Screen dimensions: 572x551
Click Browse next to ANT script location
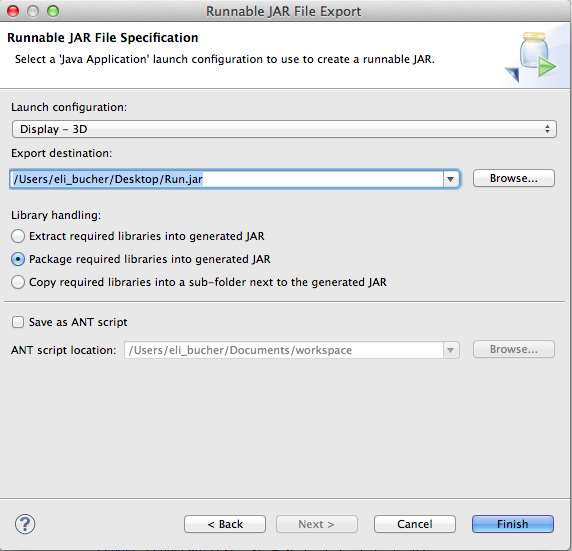[514, 350]
